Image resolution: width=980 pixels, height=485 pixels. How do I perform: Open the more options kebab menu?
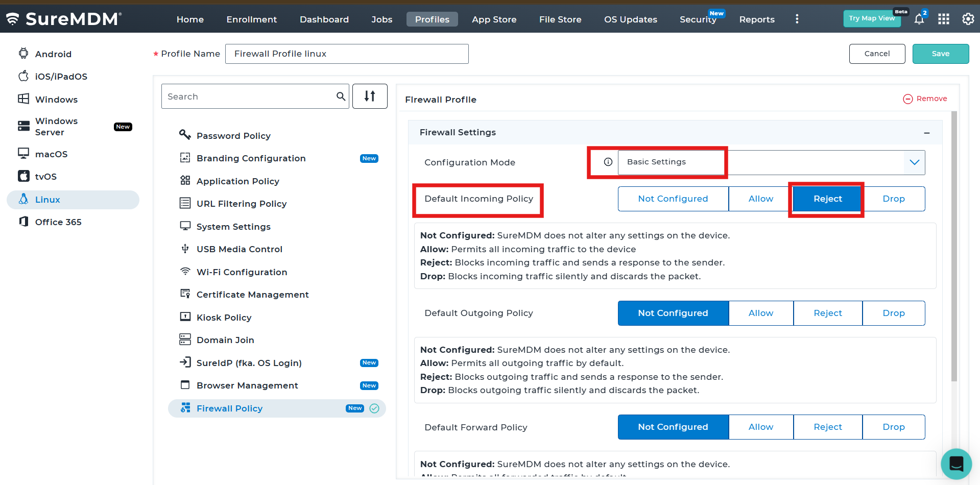click(x=797, y=19)
